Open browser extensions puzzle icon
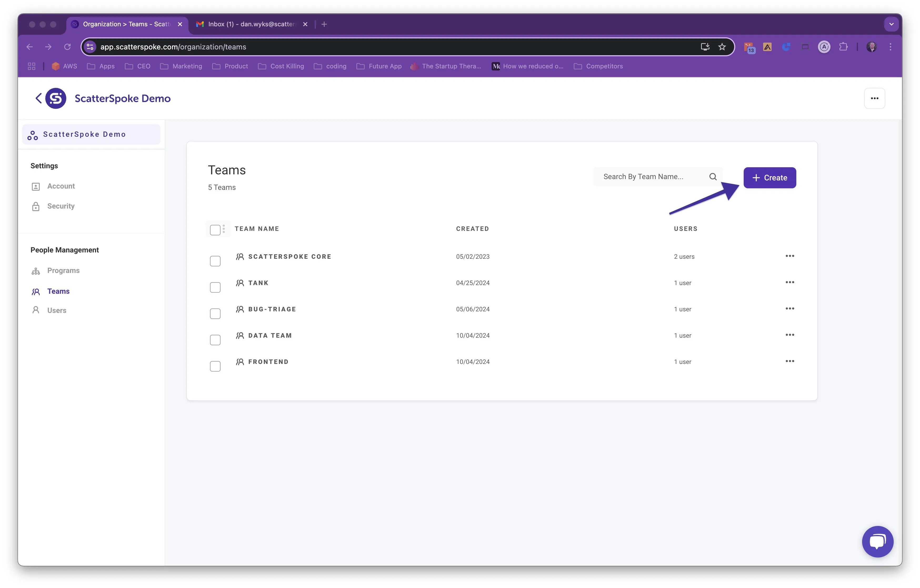920x588 pixels. click(x=843, y=47)
